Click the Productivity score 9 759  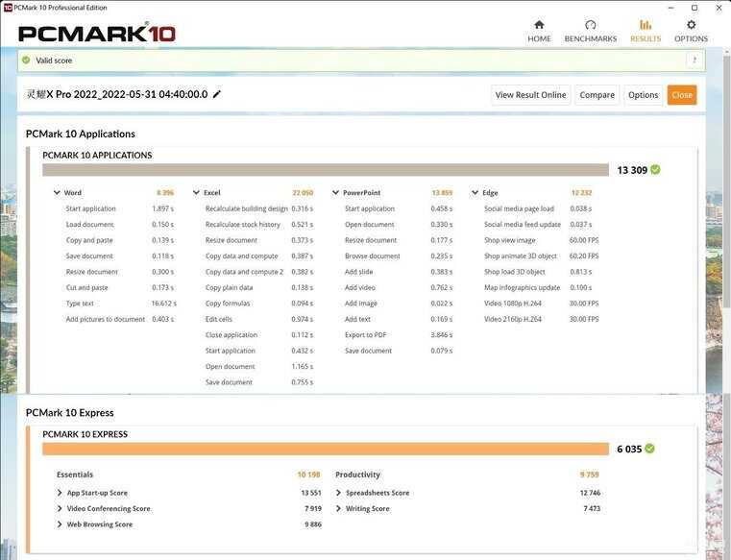tap(589, 475)
